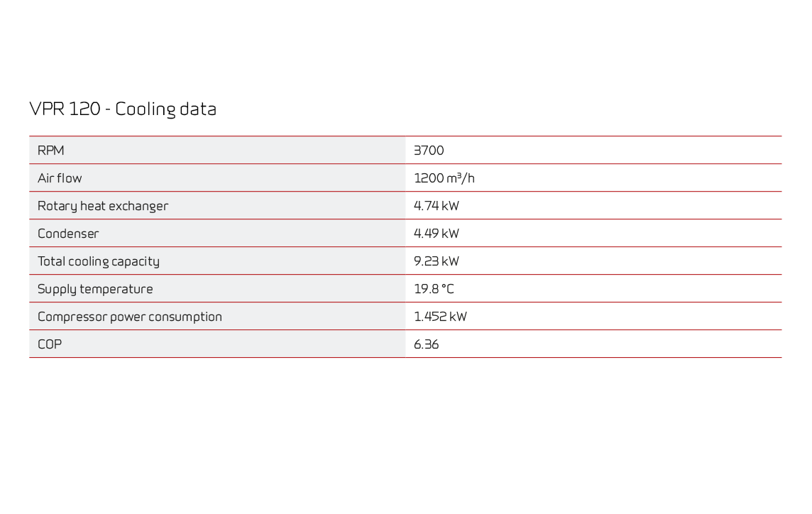This screenshot has height=514, width=812.
Task: Select the Compressor power consumption label
Action: coord(130,317)
